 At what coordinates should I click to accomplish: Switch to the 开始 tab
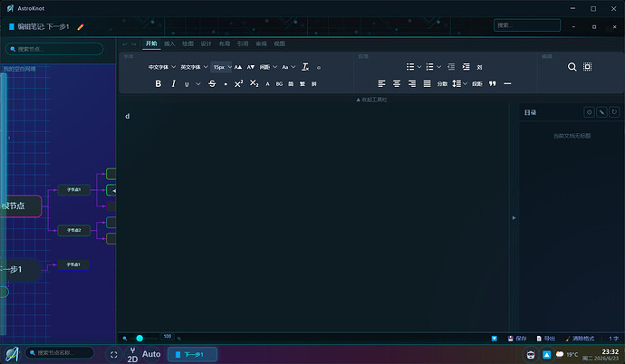point(151,43)
